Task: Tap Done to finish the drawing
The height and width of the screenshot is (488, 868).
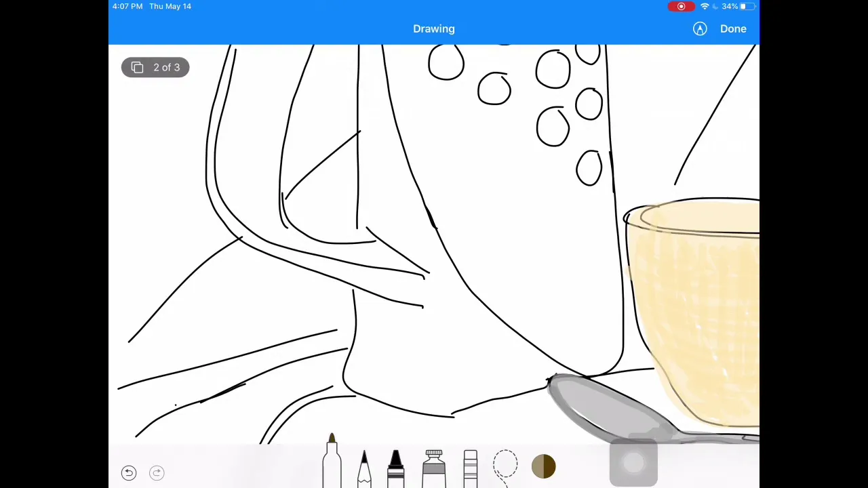Action: pos(733,29)
